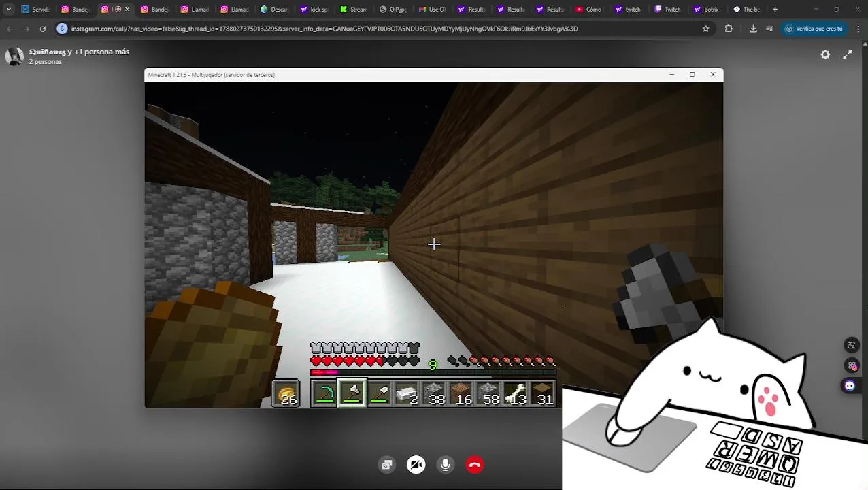The image size is (868, 490).
Task: Bookmark this page with the star
Action: (x=706, y=29)
